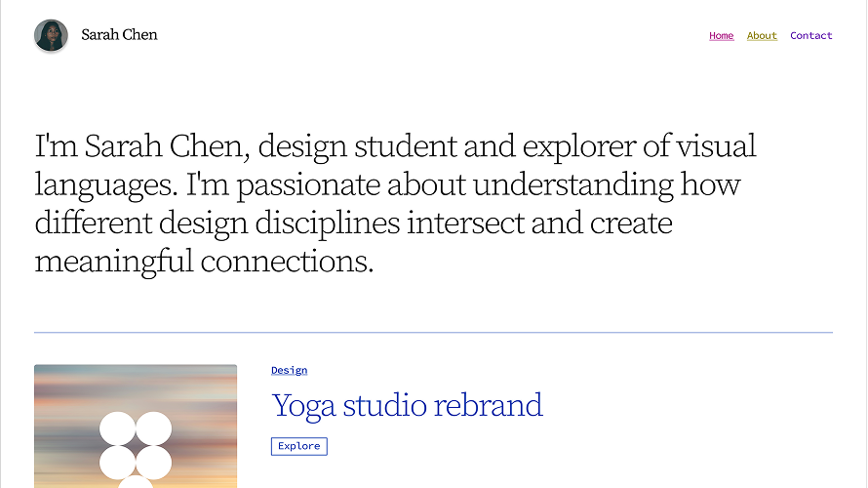Click the word "different" in the intro
The height and width of the screenshot is (488, 868).
90,223
